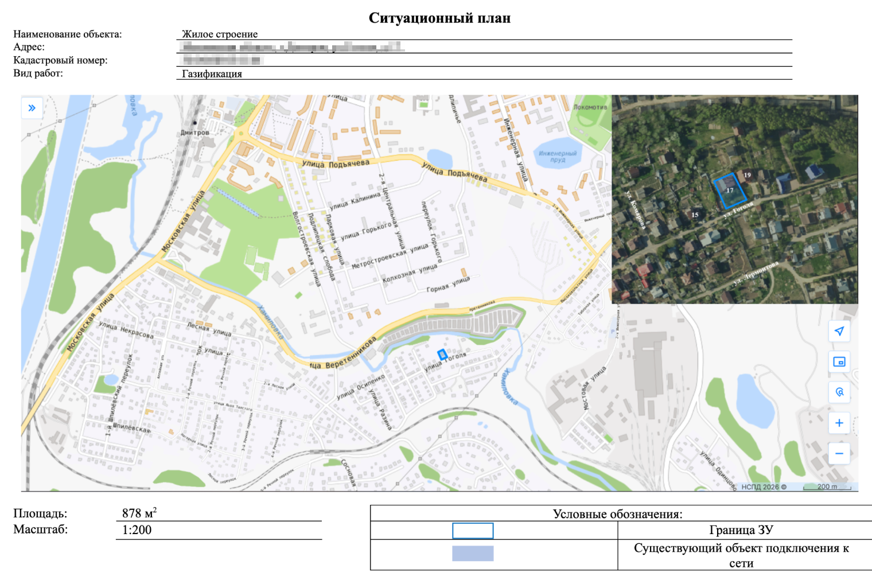
Task: Click the blue existing connection object swatch
Action: (x=473, y=554)
